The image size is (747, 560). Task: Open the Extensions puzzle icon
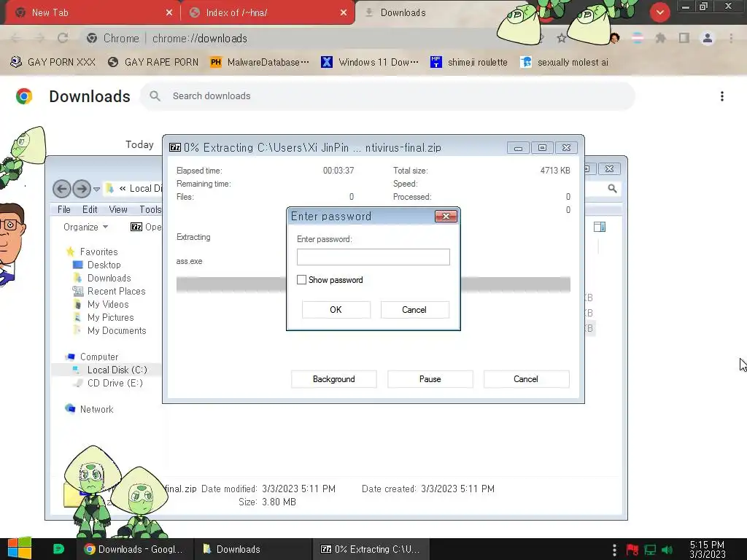coord(660,38)
